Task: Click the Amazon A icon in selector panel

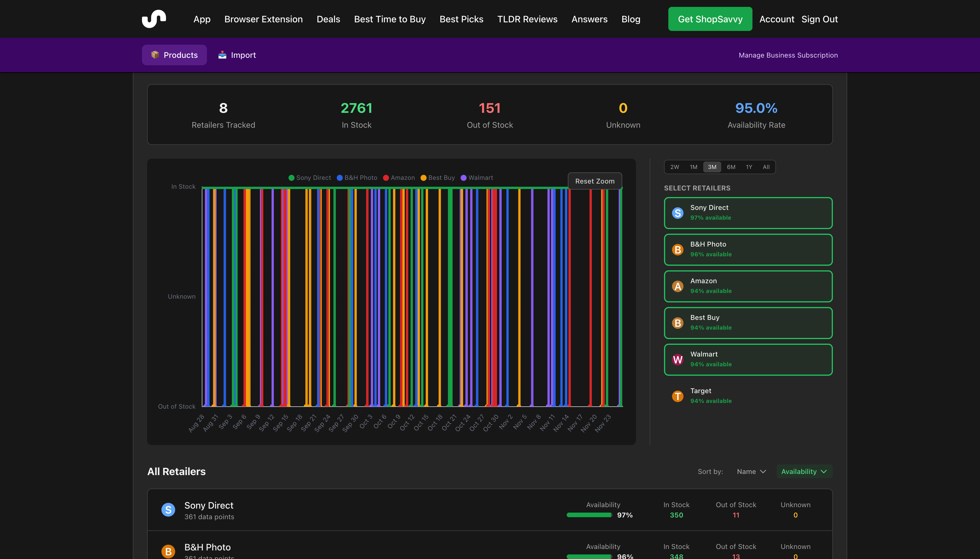Action: pos(677,286)
